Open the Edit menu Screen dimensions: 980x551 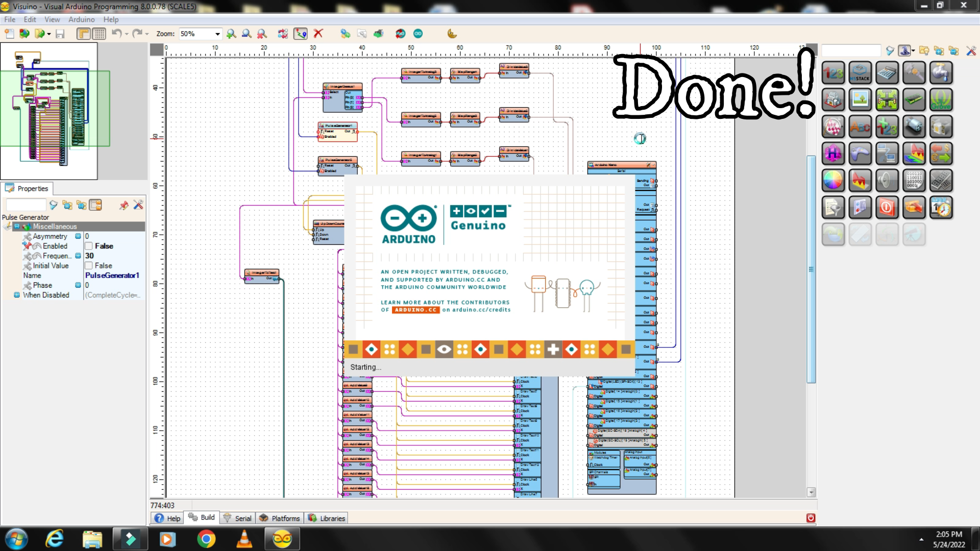pyautogui.click(x=30, y=19)
